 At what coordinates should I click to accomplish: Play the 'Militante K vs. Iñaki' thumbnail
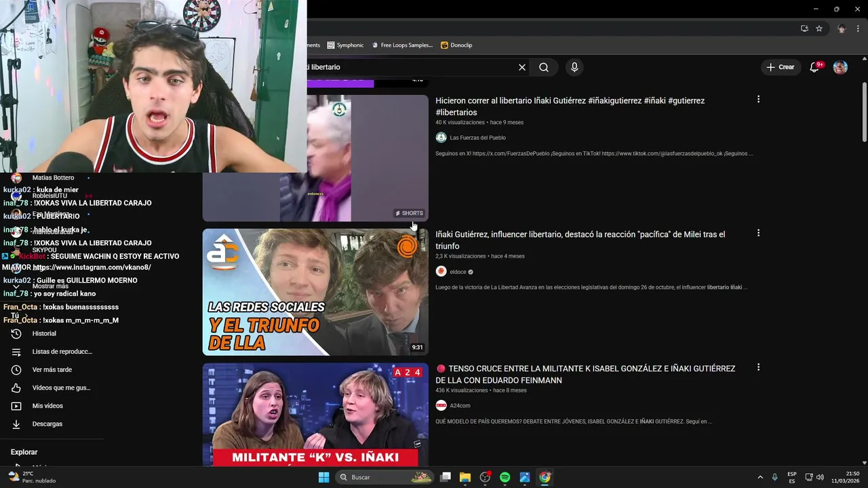coord(315,414)
